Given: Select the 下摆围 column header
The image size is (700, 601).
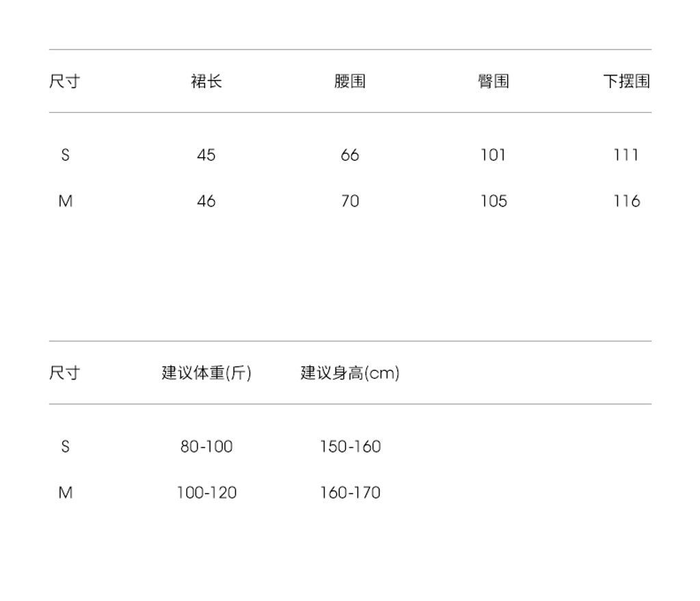Looking at the screenshot, I should 625,81.
